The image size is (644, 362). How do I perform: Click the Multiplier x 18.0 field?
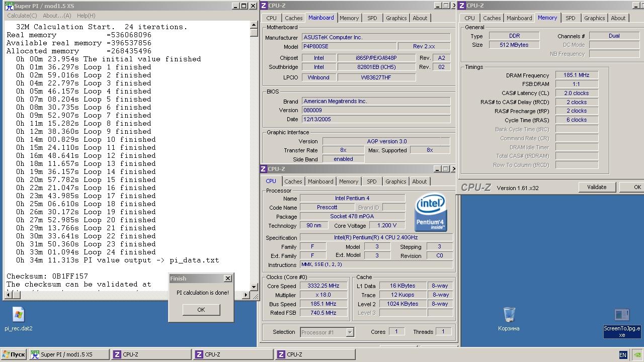coord(324,295)
